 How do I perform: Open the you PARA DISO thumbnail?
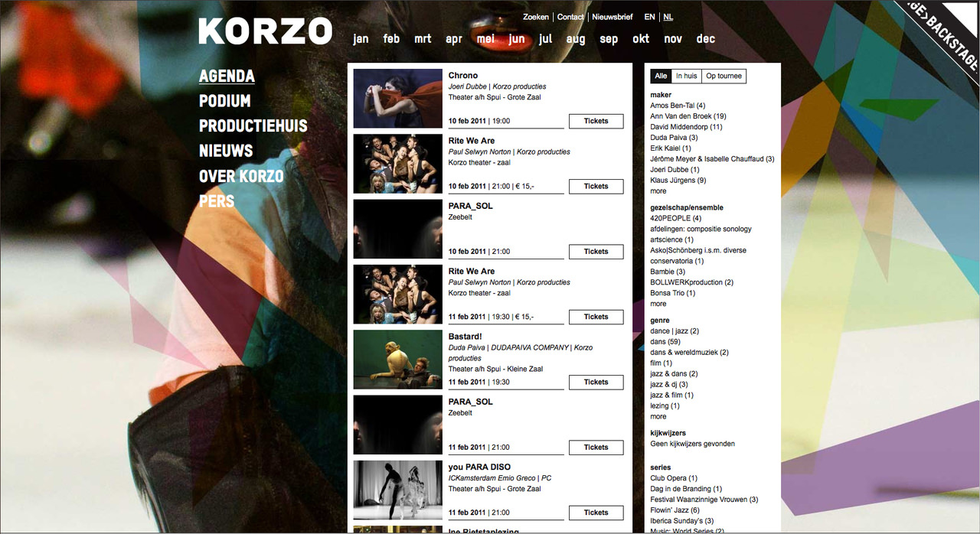click(x=398, y=490)
